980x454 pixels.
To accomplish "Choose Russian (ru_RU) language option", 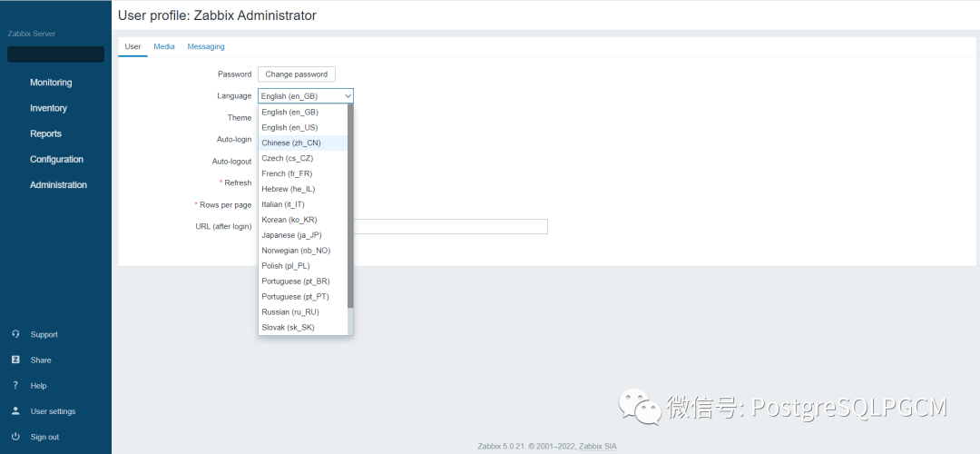I will (x=303, y=312).
